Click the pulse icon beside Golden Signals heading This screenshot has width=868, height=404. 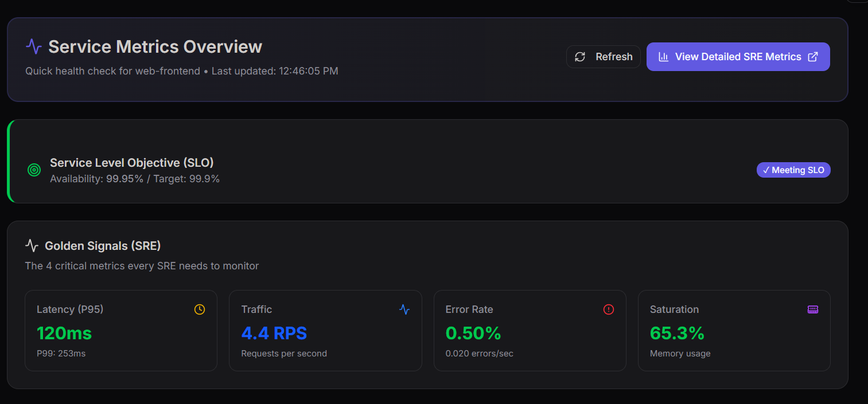pos(32,246)
